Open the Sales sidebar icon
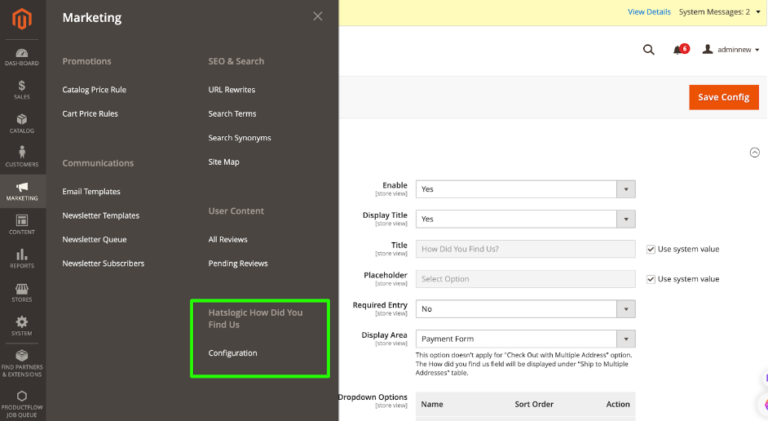The image size is (768, 421). [22, 90]
